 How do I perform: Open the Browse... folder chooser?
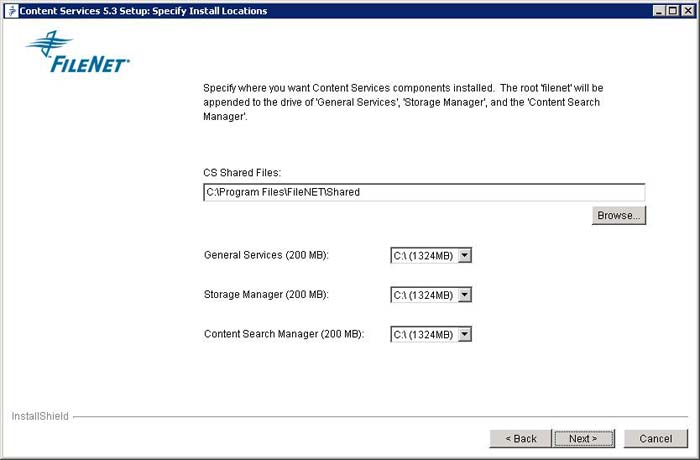(x=619, y=215)
